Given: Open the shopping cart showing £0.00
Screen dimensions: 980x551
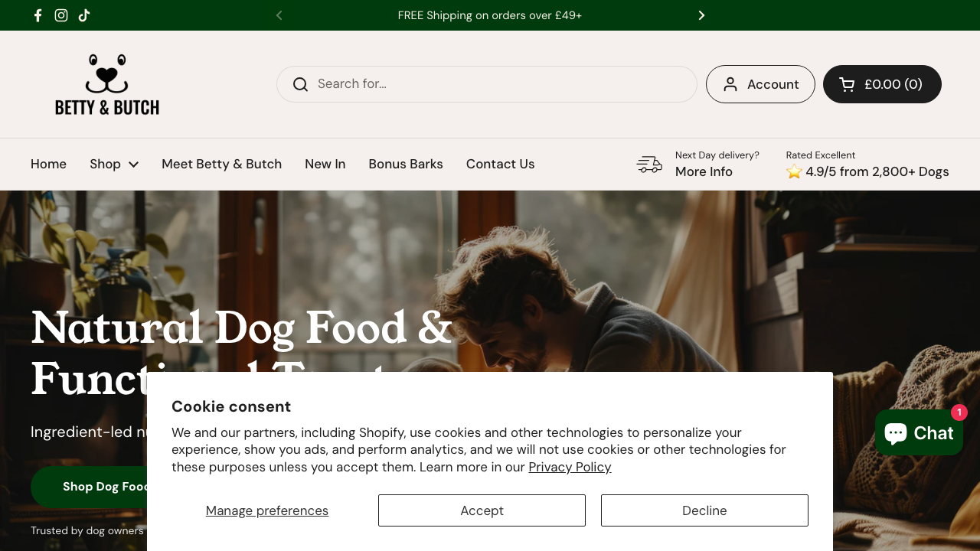Looking at the screenshot, I should click(x=882, y=84).
